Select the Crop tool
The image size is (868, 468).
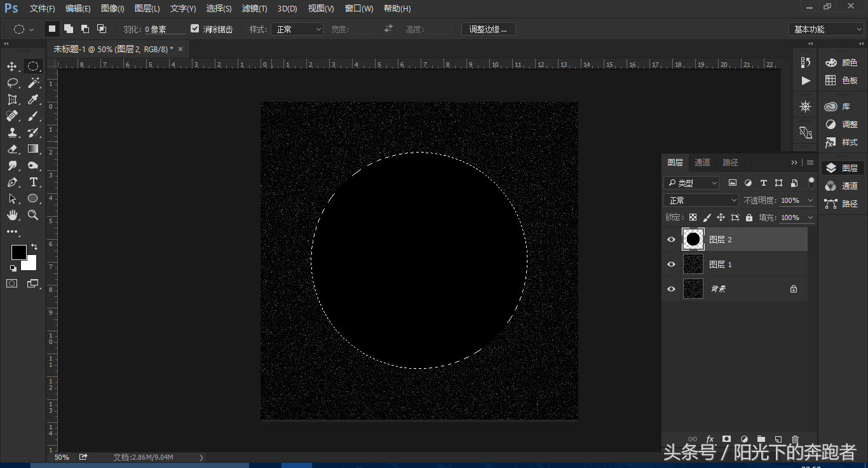click(x=12, y=99)
